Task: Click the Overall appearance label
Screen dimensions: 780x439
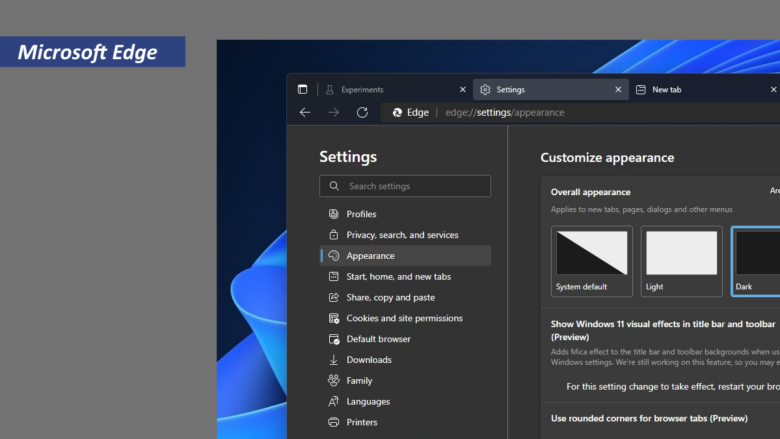Action: (x=590, y=192)
